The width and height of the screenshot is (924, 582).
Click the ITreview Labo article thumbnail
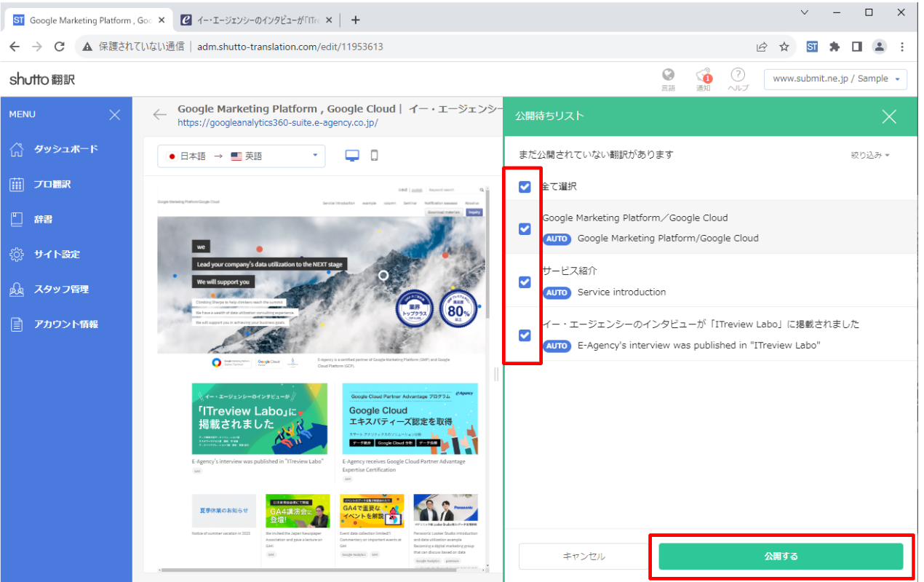pos(260,419)
